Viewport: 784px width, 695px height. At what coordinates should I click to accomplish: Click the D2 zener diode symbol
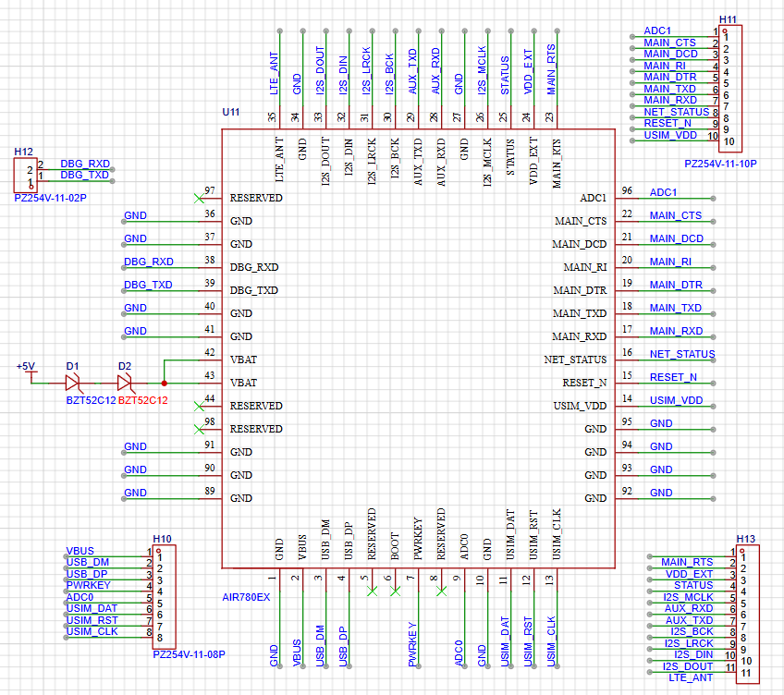click(x=125, y=384)
